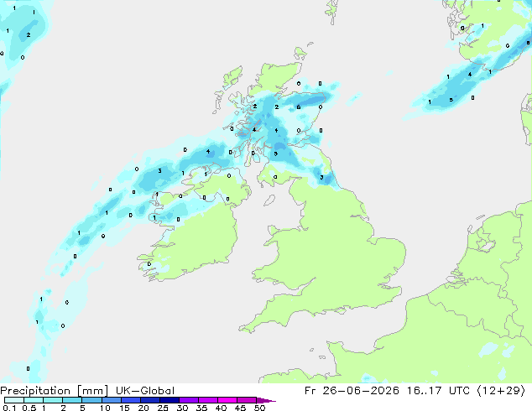This screenshot has height=411, width=532.
Task: Click the '40' legend scale label
Action: point(221,408)
